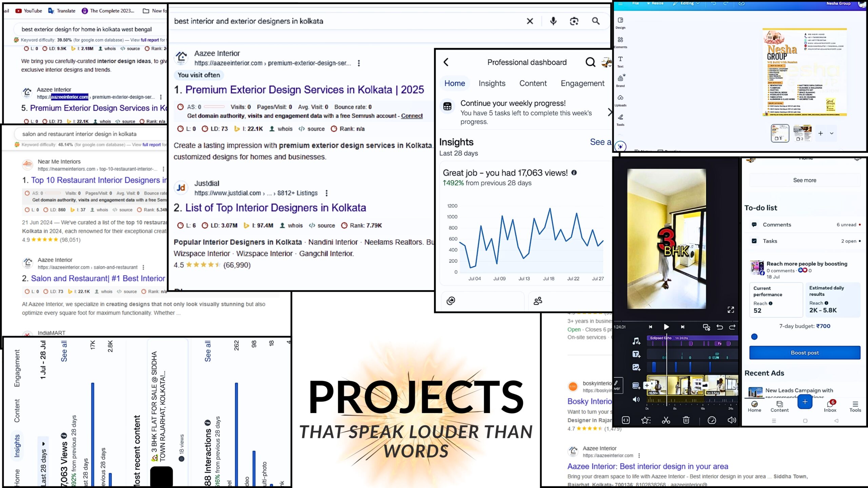The height and width of the screenshot is (488, 868).
Task: Skip to previous clip in video editor
Action: (650, 327)
